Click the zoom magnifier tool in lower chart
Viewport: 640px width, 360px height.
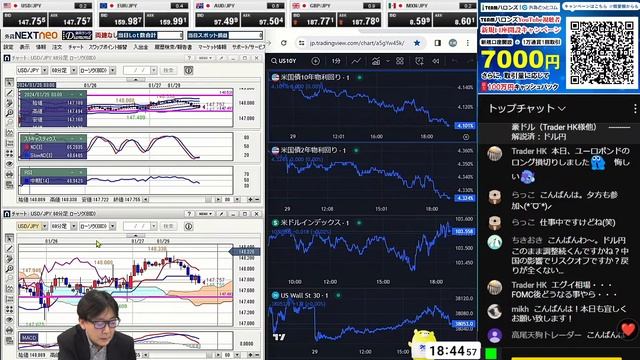pos(9,269)
